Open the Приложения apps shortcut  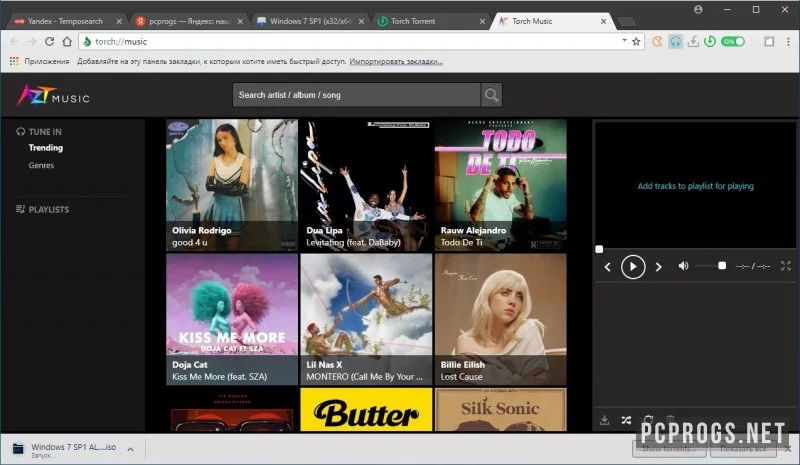pos(39,61)
